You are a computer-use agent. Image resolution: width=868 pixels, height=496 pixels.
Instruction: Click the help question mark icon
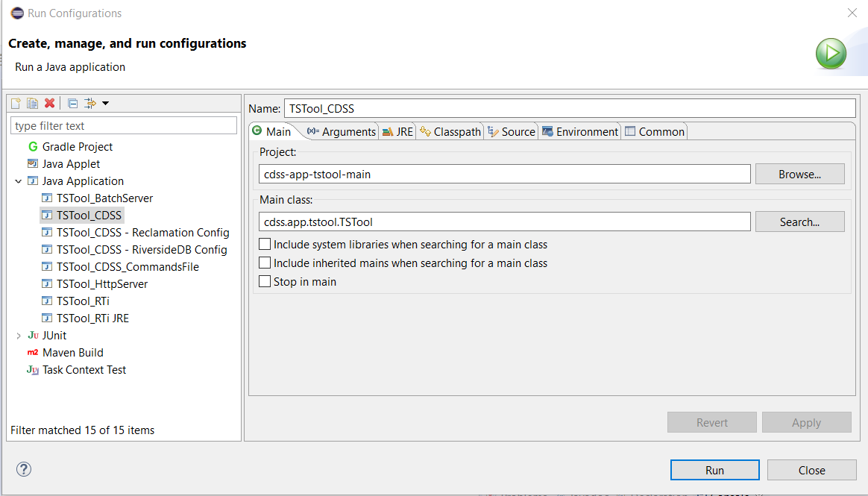tap(24, 469)
